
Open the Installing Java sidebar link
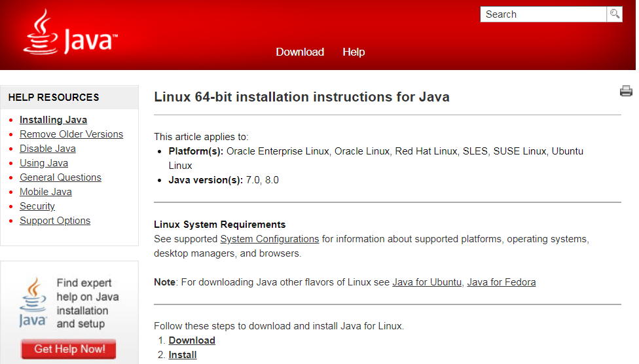click(53, 120)
